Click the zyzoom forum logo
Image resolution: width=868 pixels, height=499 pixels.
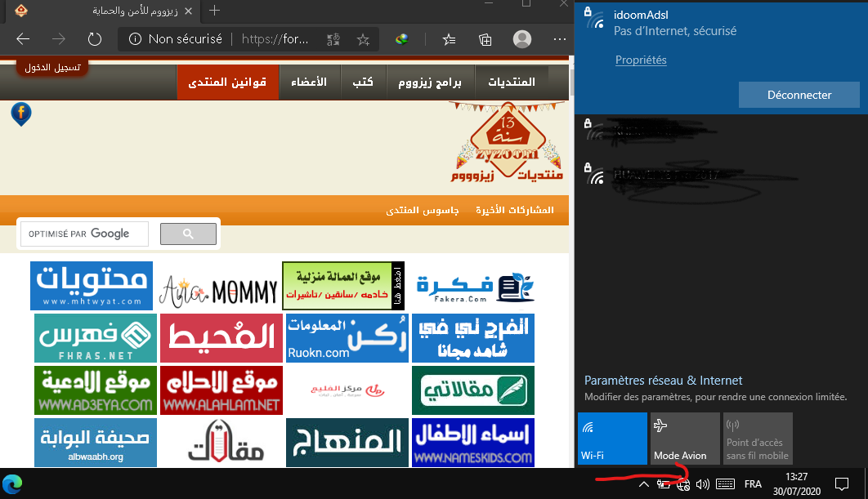pyautogui.click(x=507, y=142)
